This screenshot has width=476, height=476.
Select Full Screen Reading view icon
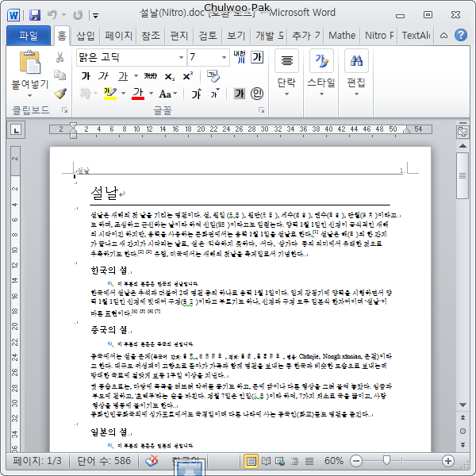267,461
